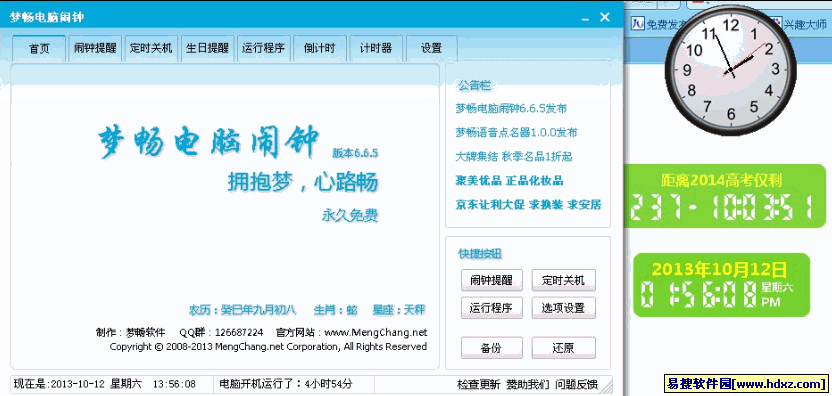Click the 现在是:2013-10-12 status text
Image resolution: width=832 pixels, height=396 pixels.
105,384
